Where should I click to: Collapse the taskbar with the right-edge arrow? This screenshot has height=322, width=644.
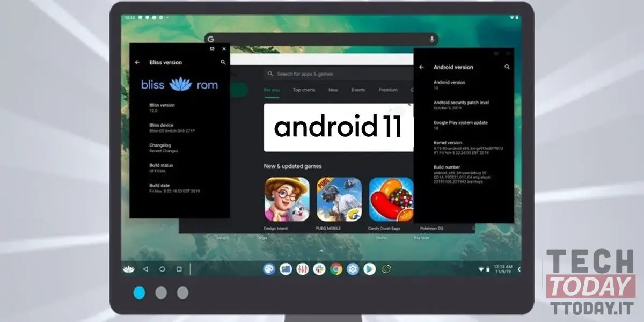(519, 269)
